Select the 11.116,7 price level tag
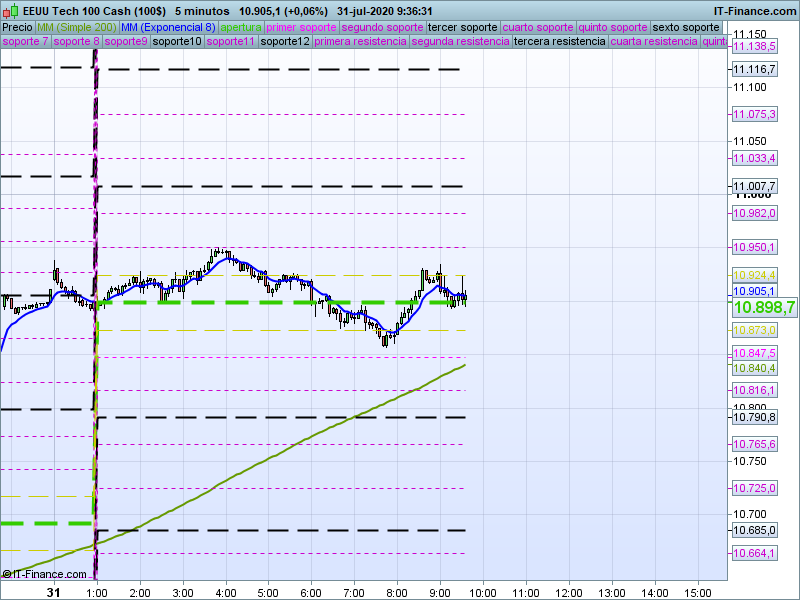800x600 pixels. 754,69
